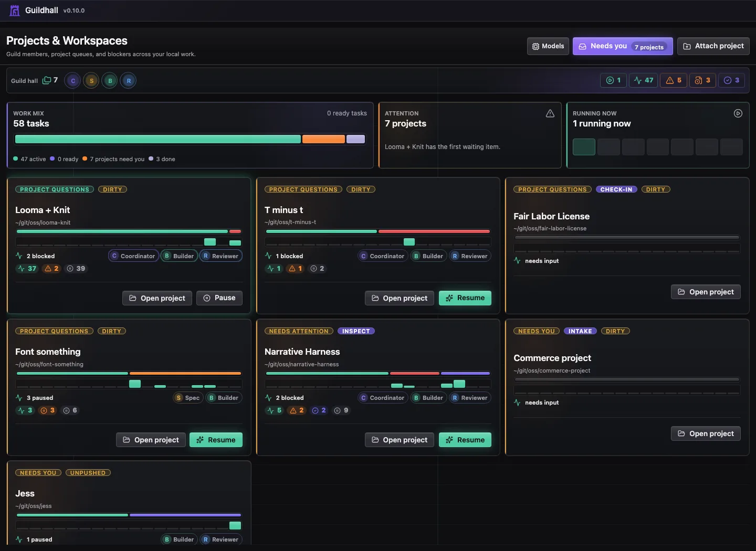
Task: Open project for T minus t
Action: [x=400, y=298]
